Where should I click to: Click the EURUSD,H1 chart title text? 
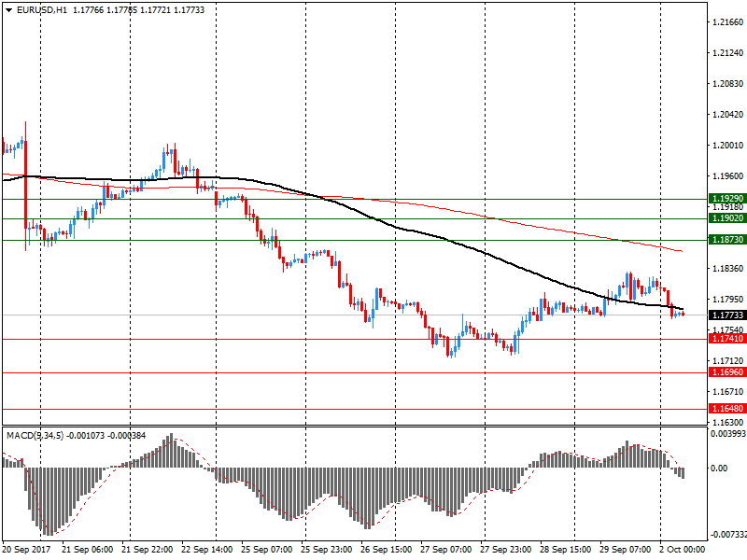click(x=41, y=10)
